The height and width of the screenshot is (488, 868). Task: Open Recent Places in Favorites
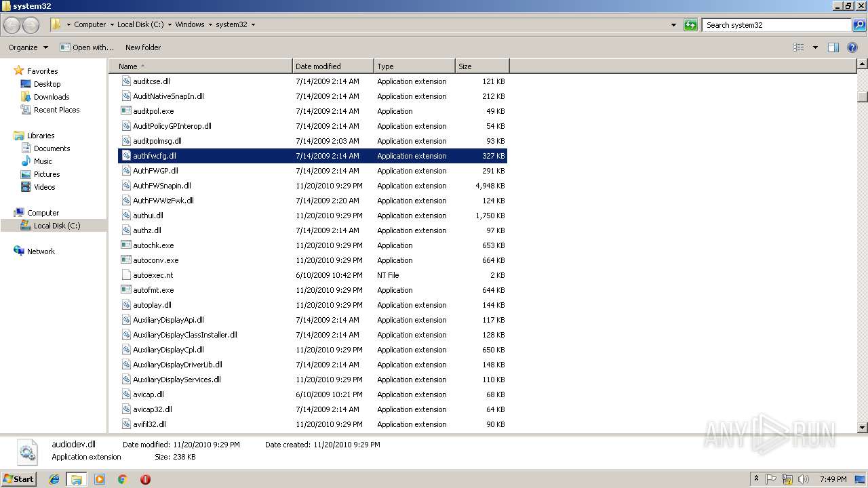click(x=50, y=110)
